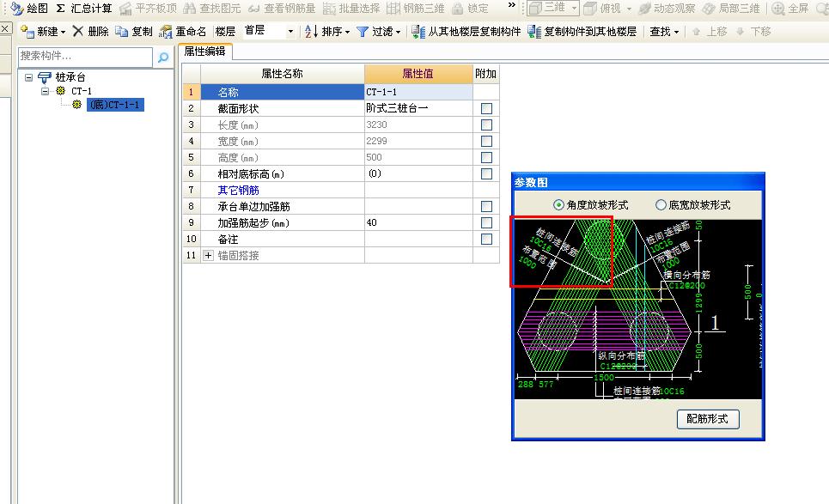Tick 附加 checkbox for 截面形状
This screenshot has width=829, height=504.
486,109
